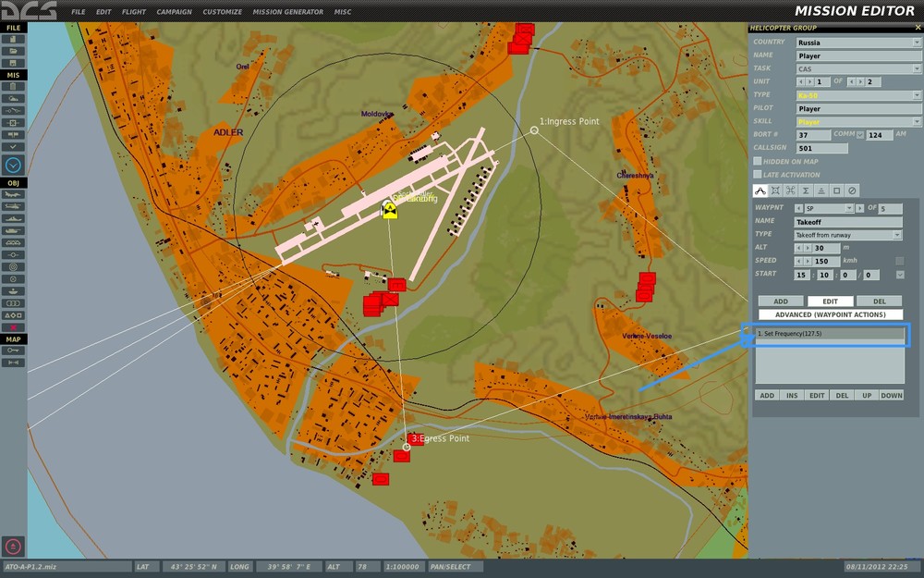Image resolution: width=924 pixels, height=578 pixels.
Task: Open the waypoint SP dropdown
Action: click(x=829, y=208)
